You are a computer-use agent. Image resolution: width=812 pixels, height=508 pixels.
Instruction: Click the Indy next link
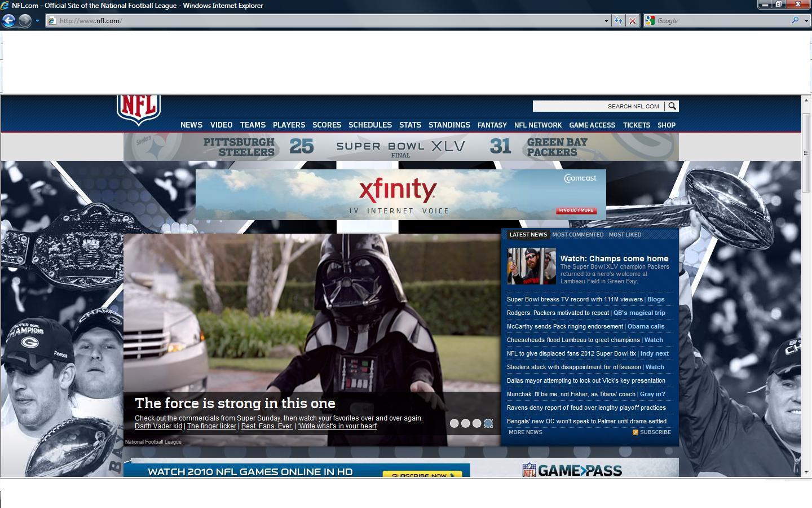[x=655, y=353]
